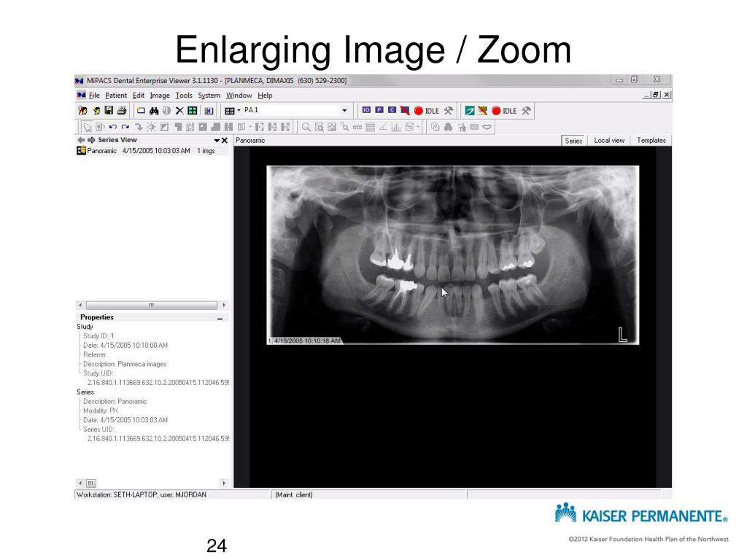Select the arrow pointer tool

(88, 127)
